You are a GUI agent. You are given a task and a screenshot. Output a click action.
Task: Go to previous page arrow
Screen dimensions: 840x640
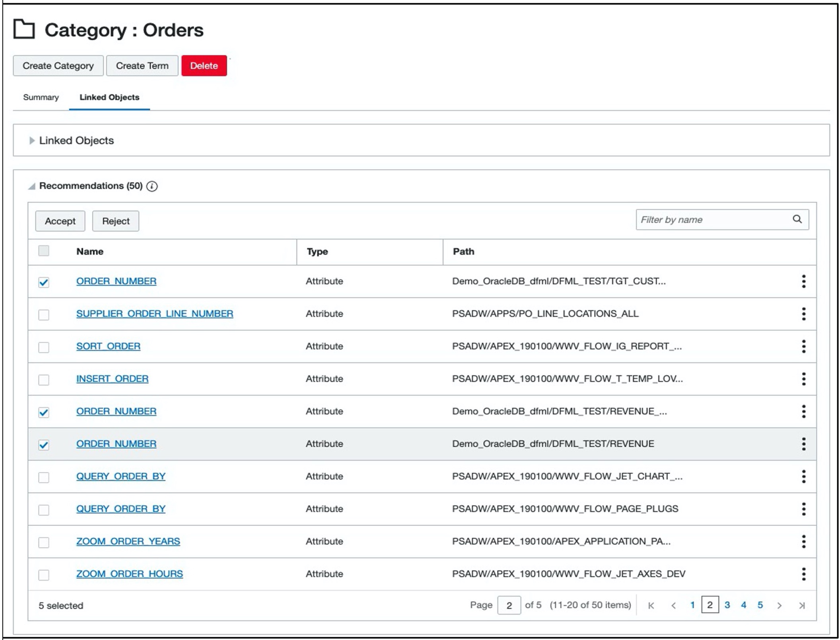(673, 605)
